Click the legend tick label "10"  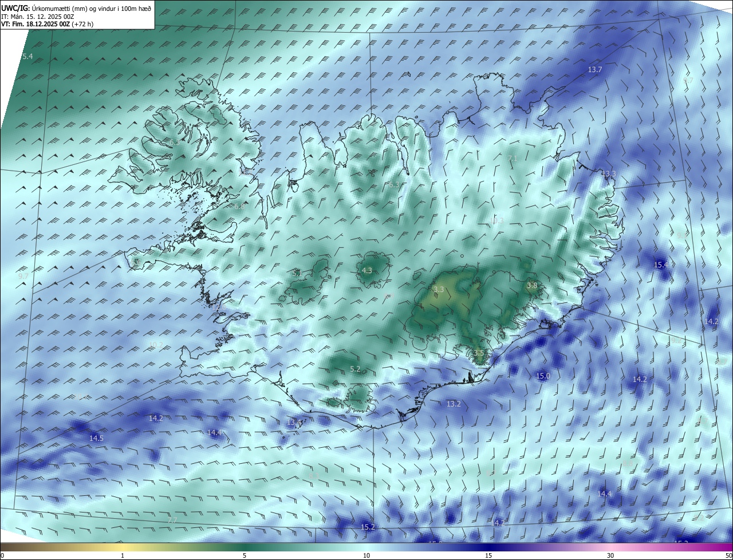(366, 555)
